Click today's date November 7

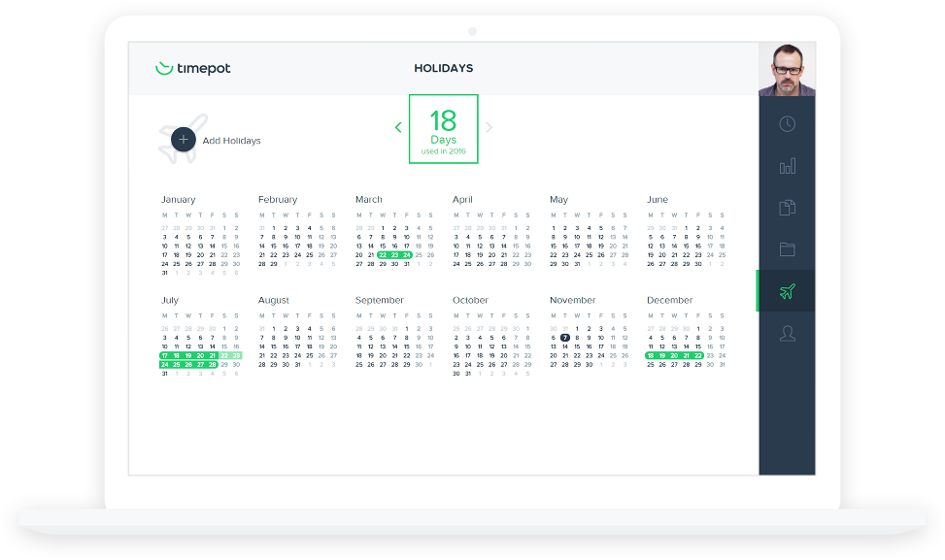tap(565, 338)
